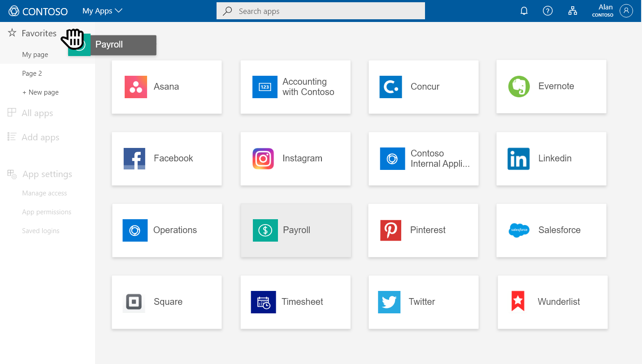Open the Manage access link
The width and height of the screenshot is (642, 364).
click(x=44, y=193)
